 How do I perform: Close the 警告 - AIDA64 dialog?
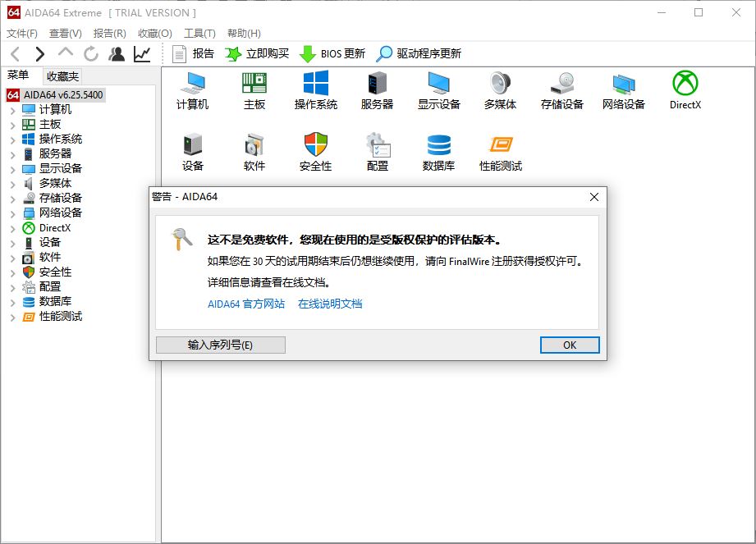coord(594,197)
